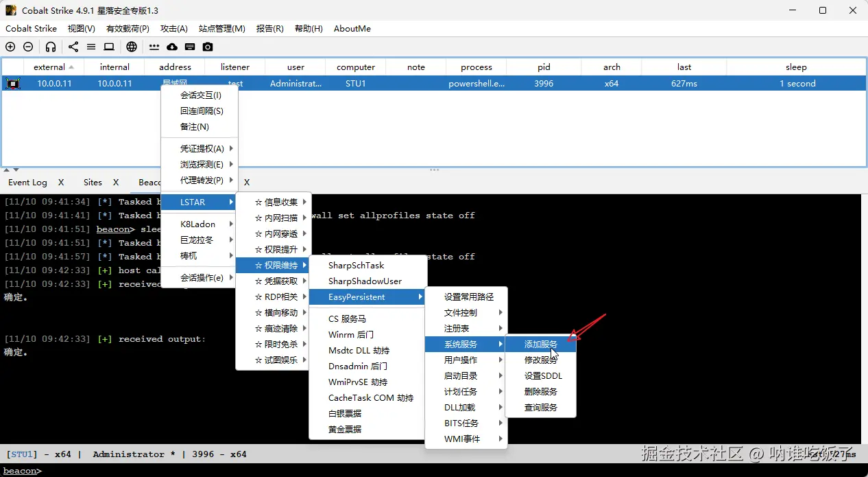Open keystrokes via keyboard icon

(x=190, y=47)
